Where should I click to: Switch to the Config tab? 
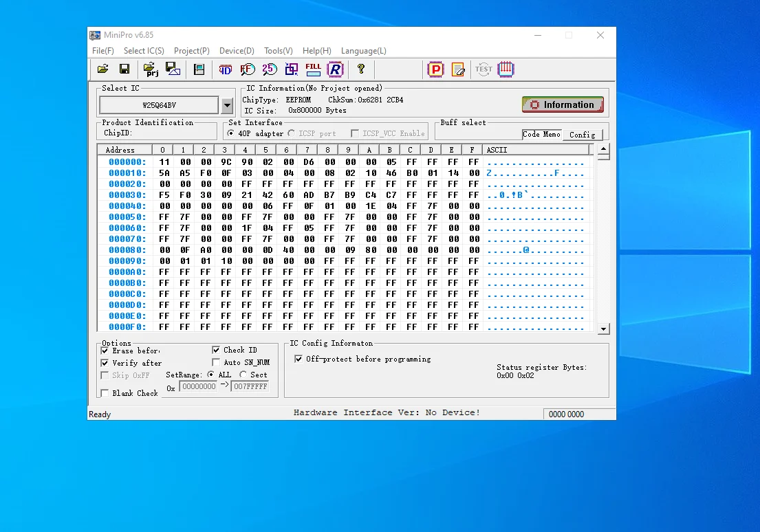click(x=582, y=135)
